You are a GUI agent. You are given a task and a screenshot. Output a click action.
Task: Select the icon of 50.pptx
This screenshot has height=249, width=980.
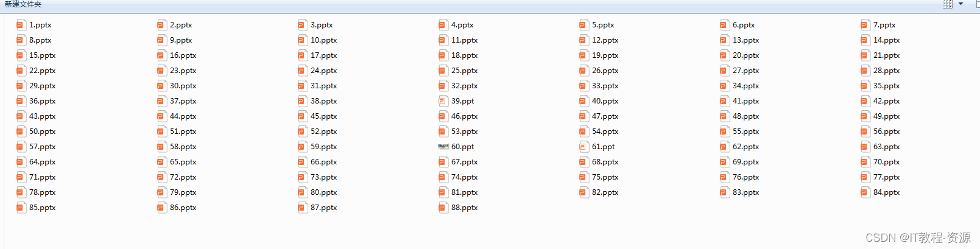[x=21, y=132]
